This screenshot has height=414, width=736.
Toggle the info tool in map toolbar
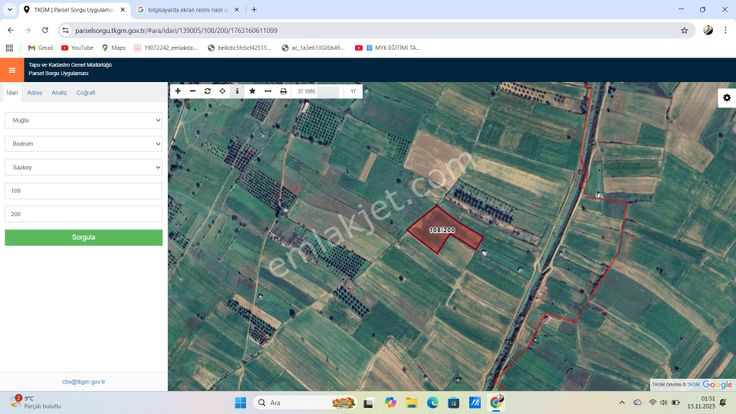tap(237, 91)
